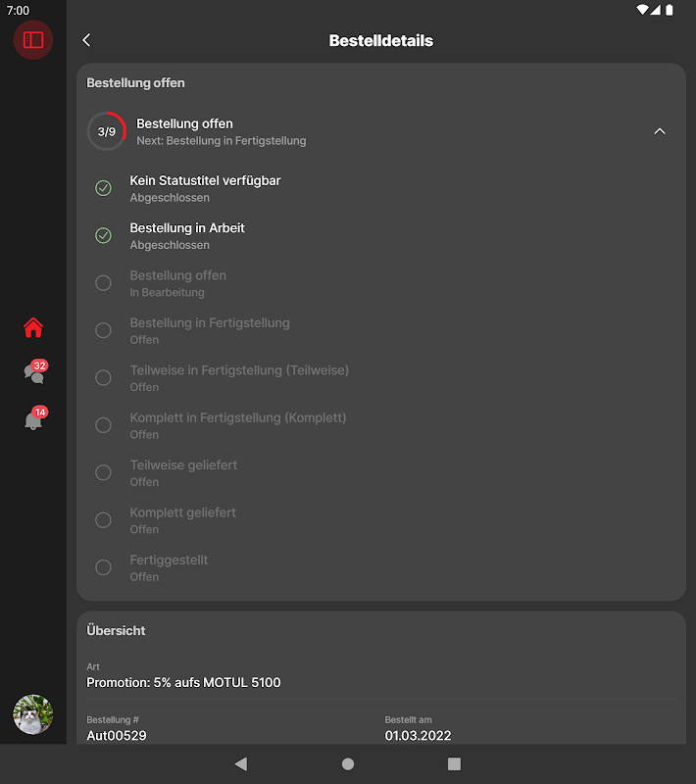Tap the Android home circle button
The width and height of the screenshot is (696, 784).
coord(348,764)
